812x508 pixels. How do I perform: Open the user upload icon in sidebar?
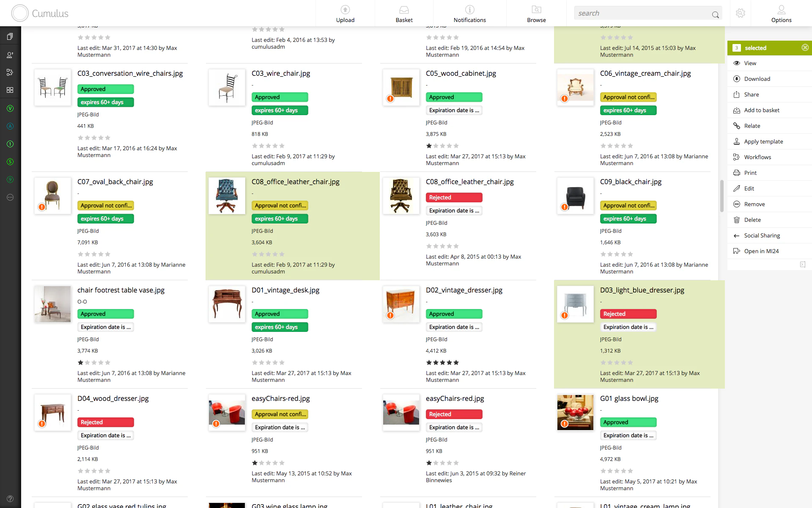click(x=10, y=55)
